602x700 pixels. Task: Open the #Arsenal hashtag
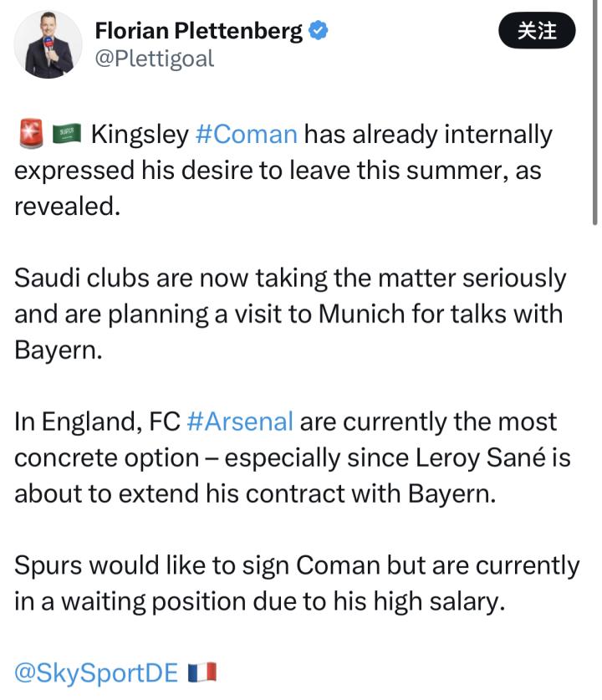(x=240, y=421)
